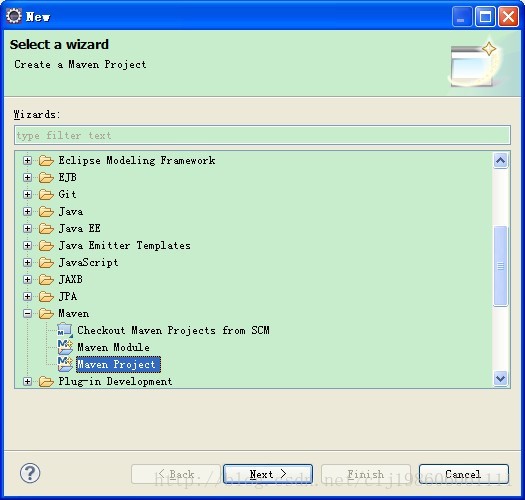Select the Java category label
Screen dimensions: 525x500
71,211
